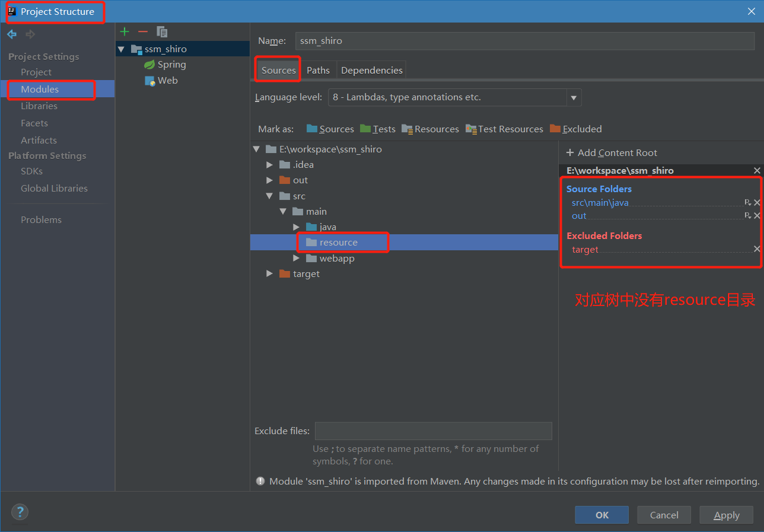Click the package prefix P icon for src\main\java
Viewport: 764px width, 532px height.
coord(749,202)
